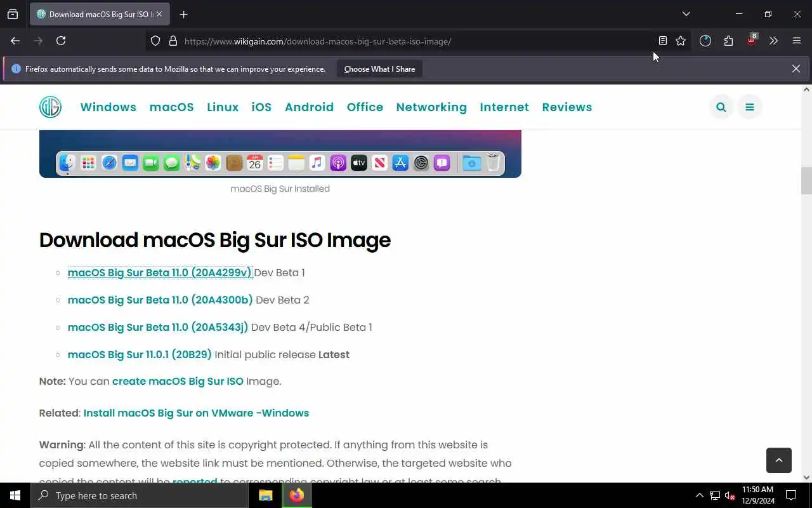Close the Download macOS Big Sur tab
Screen dimensions: 812x508
159,14
